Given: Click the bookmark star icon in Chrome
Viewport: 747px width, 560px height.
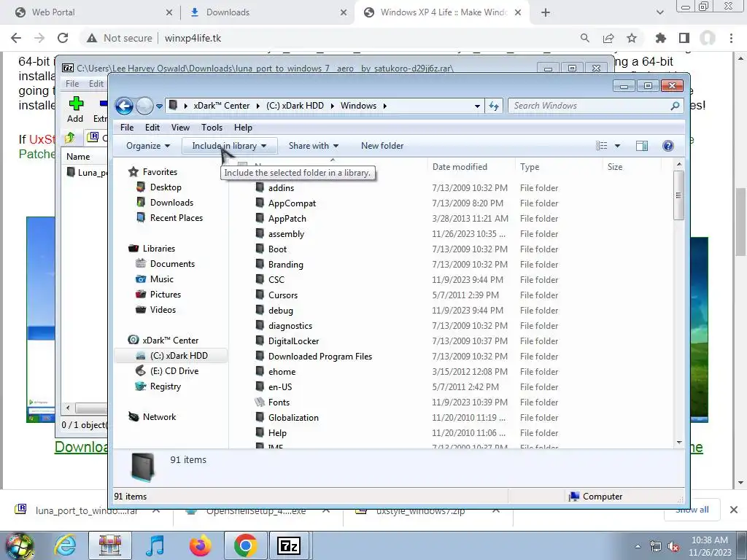Looking at the screenshot, I should point(632,38).
